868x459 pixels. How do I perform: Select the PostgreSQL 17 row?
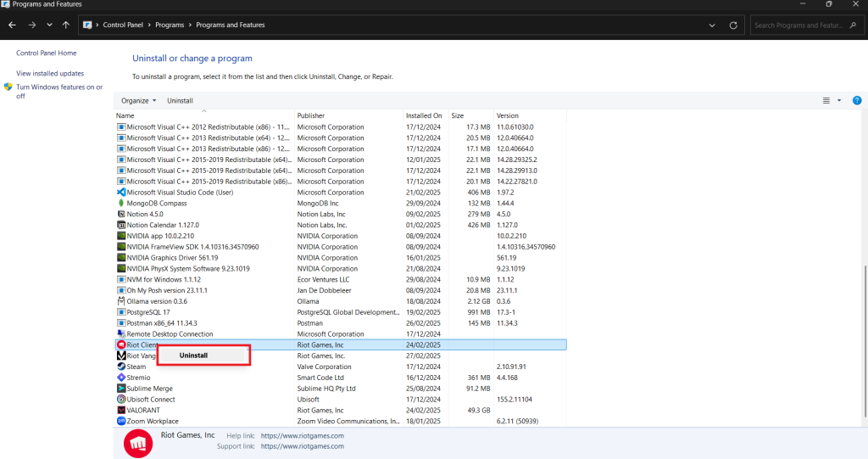point(341,312)
